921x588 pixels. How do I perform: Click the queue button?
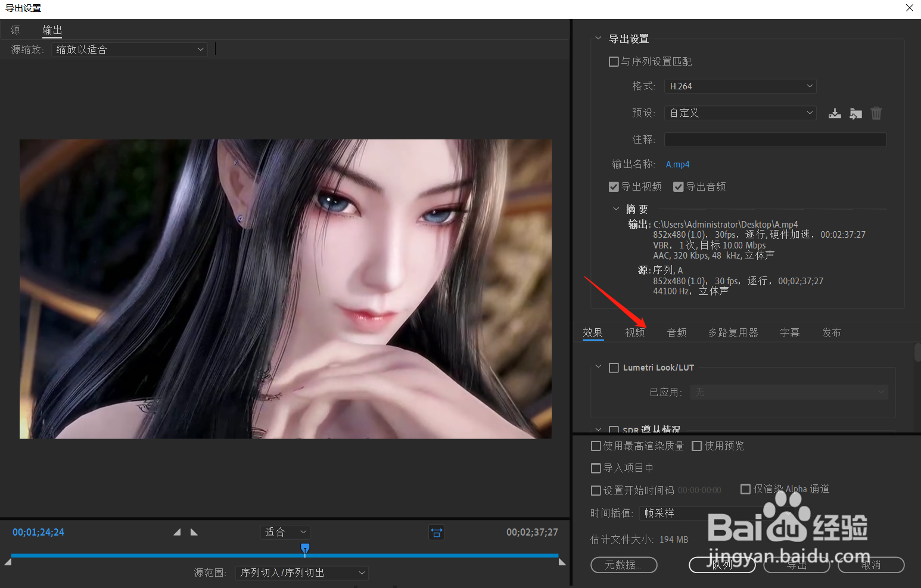click(722, 565)
